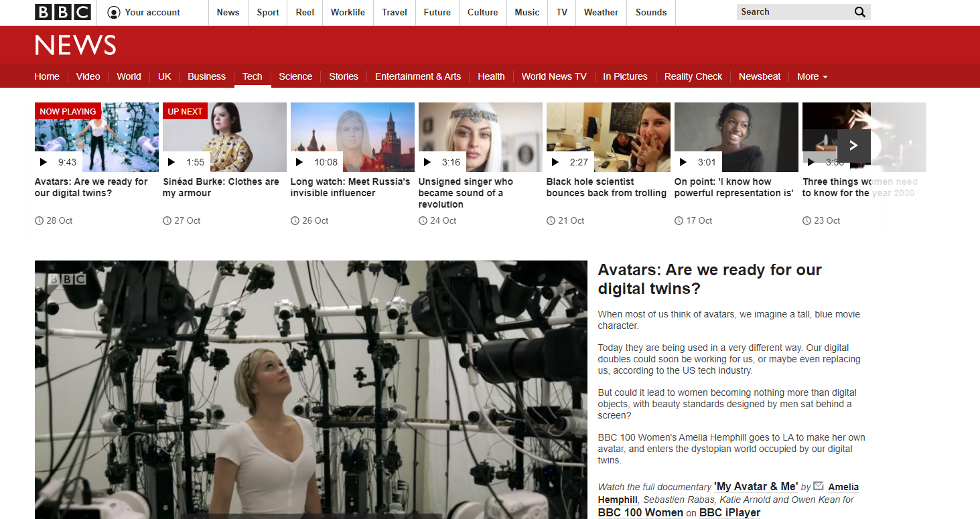This screenshot has width=980, height=519.
Task: Play the Sinéad Burke video
Action: pyautogui.click(x=224, y=137)
